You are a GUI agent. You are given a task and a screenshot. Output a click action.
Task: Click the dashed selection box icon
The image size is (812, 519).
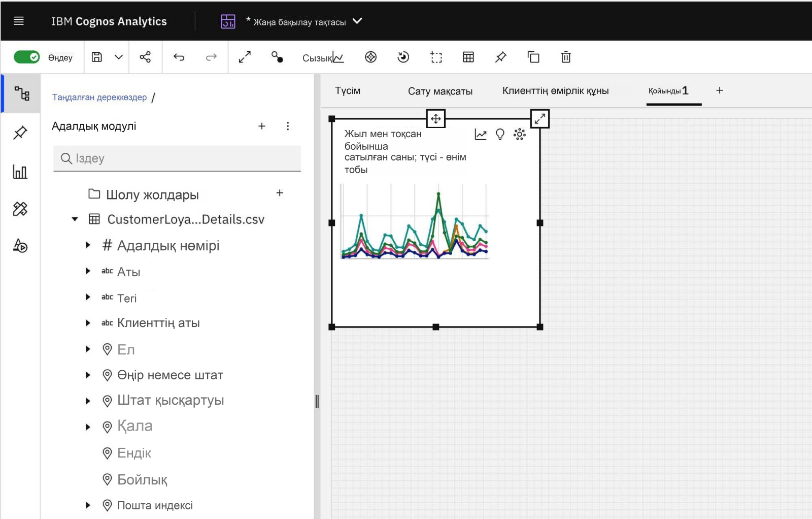click(x=436, y=57)
